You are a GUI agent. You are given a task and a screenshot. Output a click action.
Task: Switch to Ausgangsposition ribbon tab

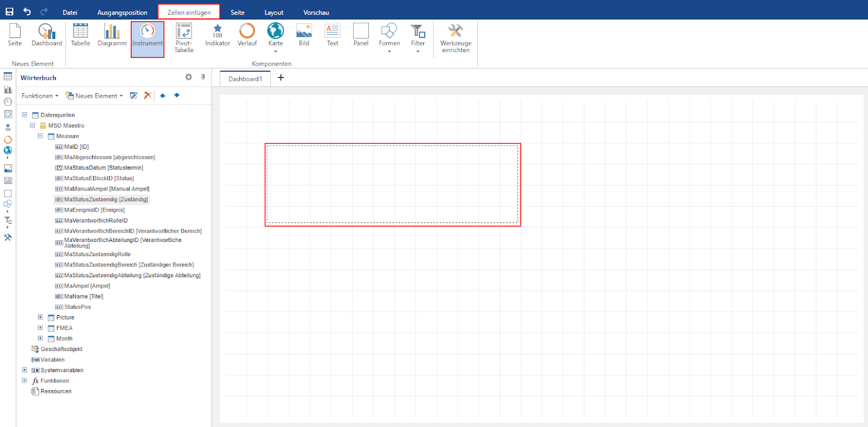coord(122,12)
